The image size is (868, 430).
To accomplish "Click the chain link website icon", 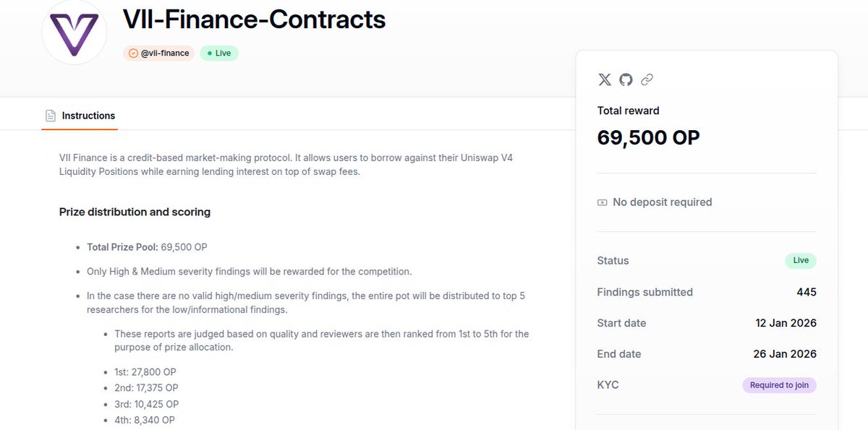I will [x=647, y=79].
